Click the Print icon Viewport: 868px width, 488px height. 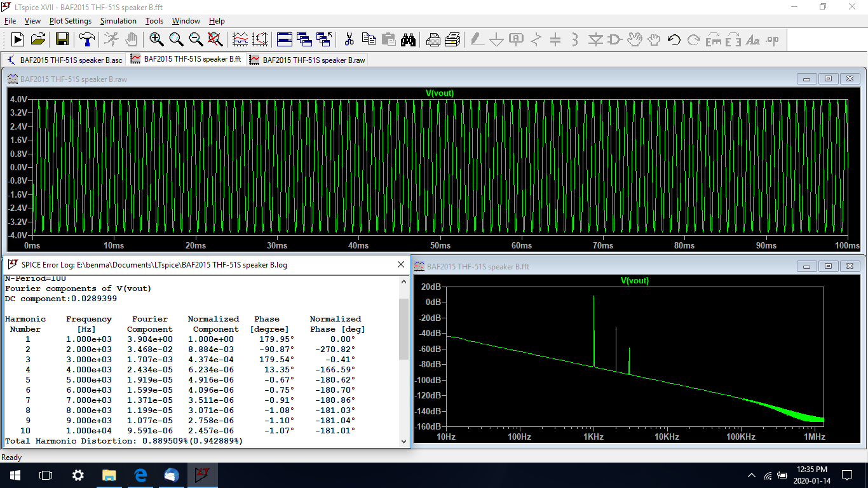point(433,39)
